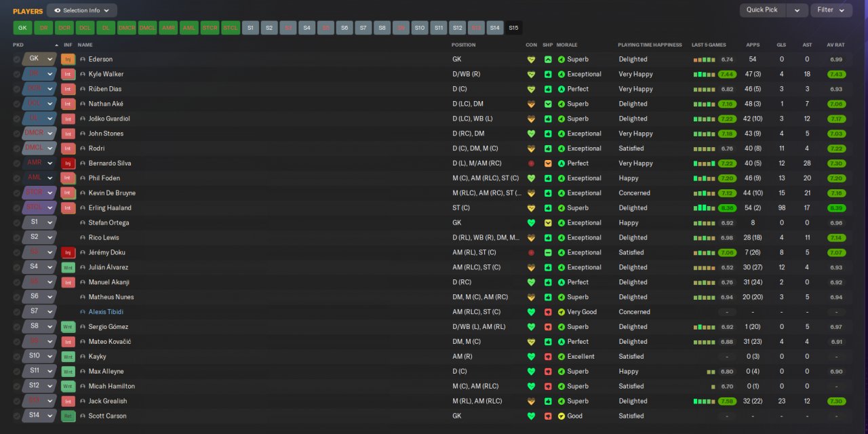
Task: Click Scott Carson's Ret status badge
Action: 68,416
